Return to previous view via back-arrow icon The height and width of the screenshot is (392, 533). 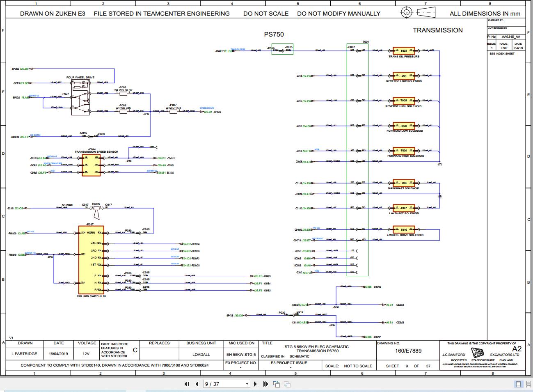coord(276,384)
